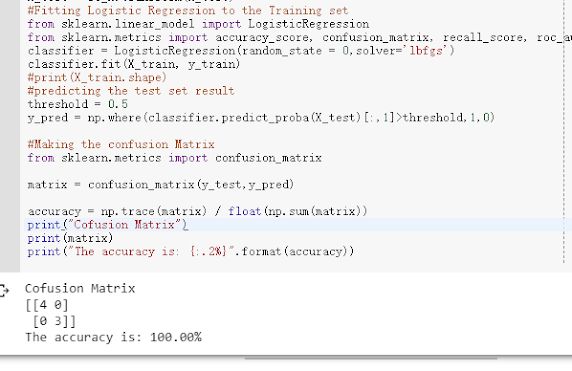Screen dimensions: 572x371
Task: Click the "The accuracy is: 100.00%" output text
Action: [x=113, y=337]
